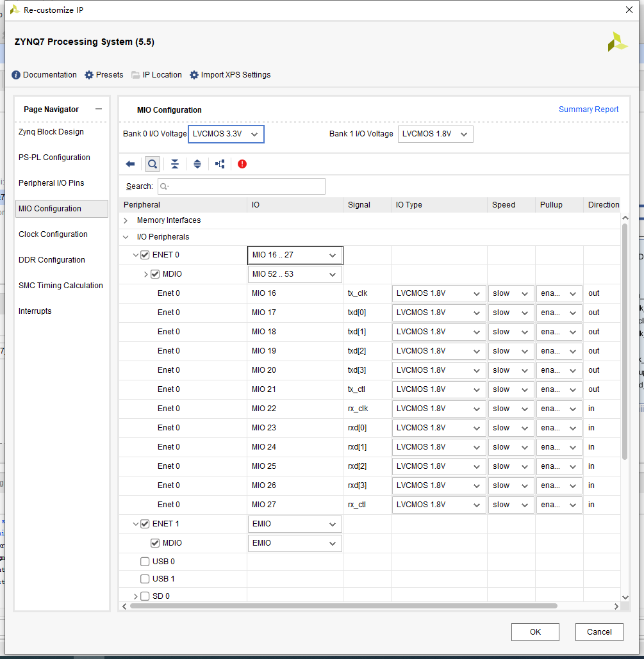The height and width of the screenshot is (659, 644).
Task: Click the scroll right arrow below table
Action: [x=616, y=606]
